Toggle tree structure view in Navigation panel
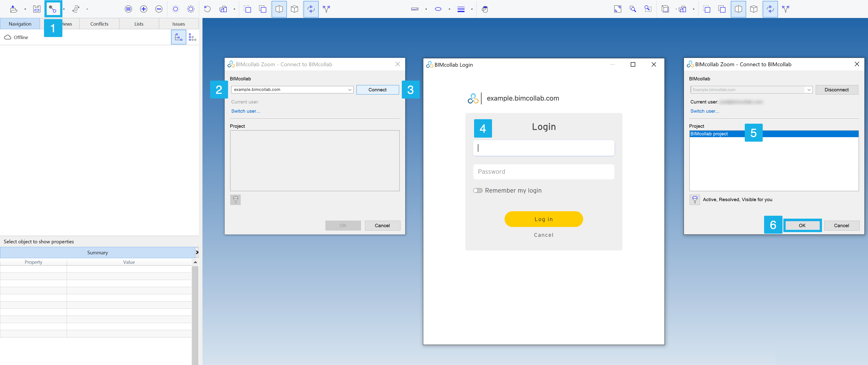Image resolution: width=868 pixels, height=365 pixels. (179, 37)
